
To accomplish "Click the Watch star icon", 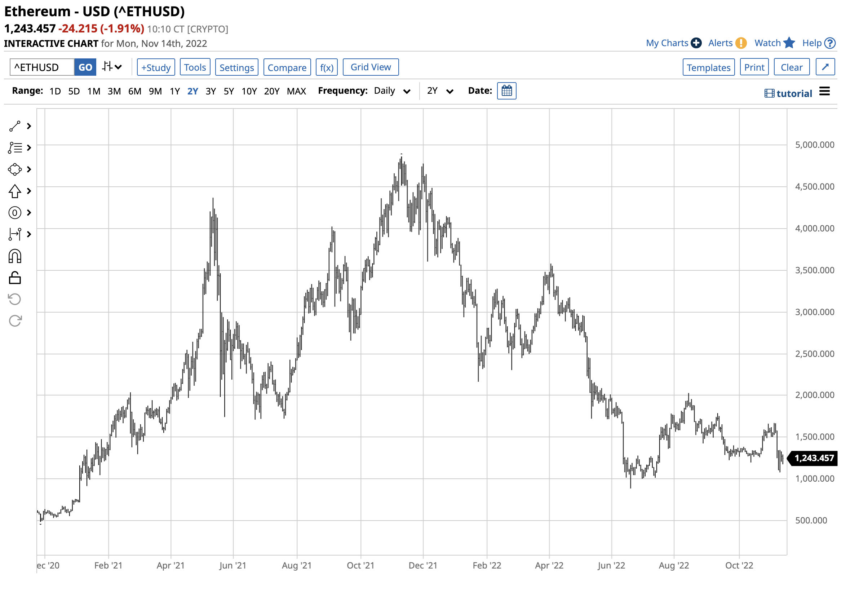I will coord(789,43).
